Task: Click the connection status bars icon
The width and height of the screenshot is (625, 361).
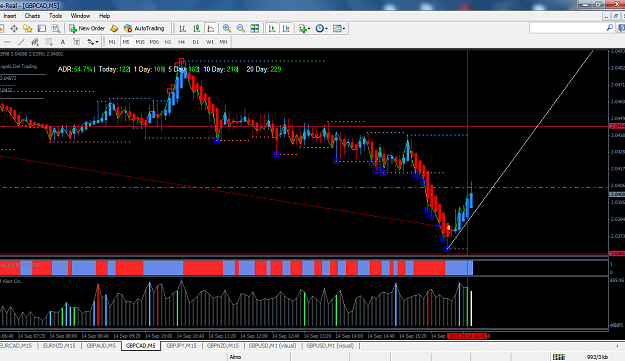Action: 559,357
